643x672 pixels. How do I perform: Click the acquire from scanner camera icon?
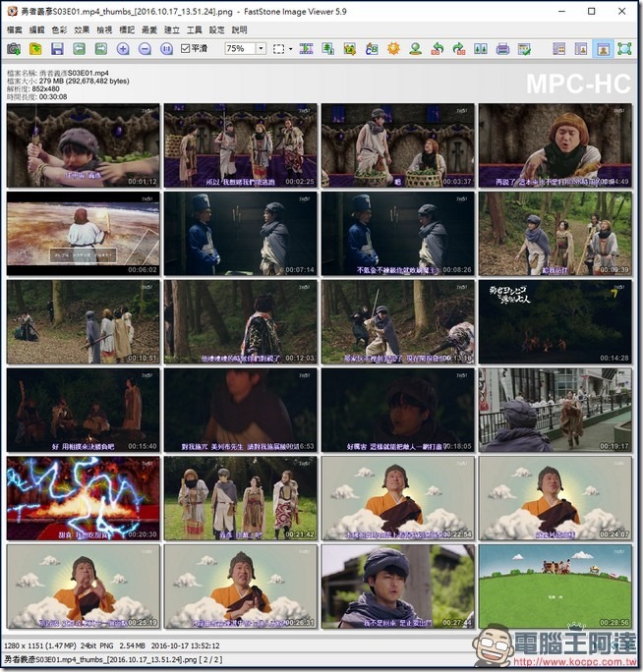pyautogui.click(x=14, y=49)
